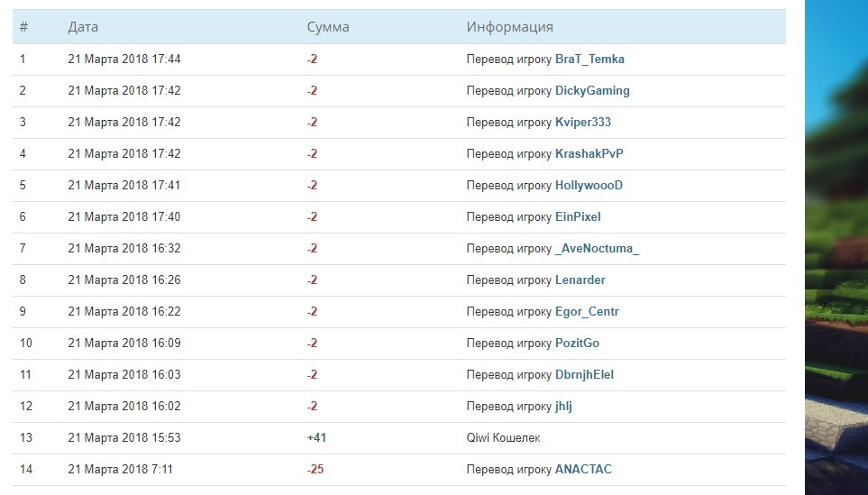
Task: Select the +41 Qiwi Кошелек amount
Action: point(316,438)
